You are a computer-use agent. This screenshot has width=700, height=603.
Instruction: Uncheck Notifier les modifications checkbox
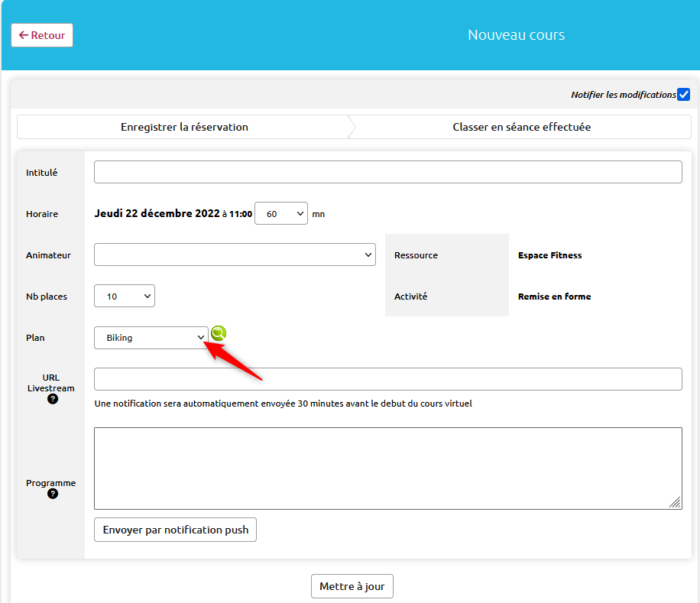pos(683,94)
